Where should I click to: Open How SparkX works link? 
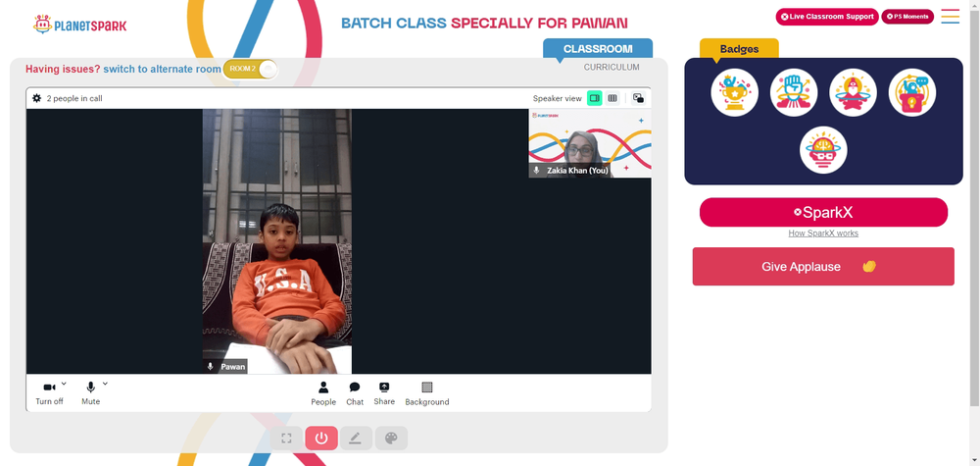(823, 233)
